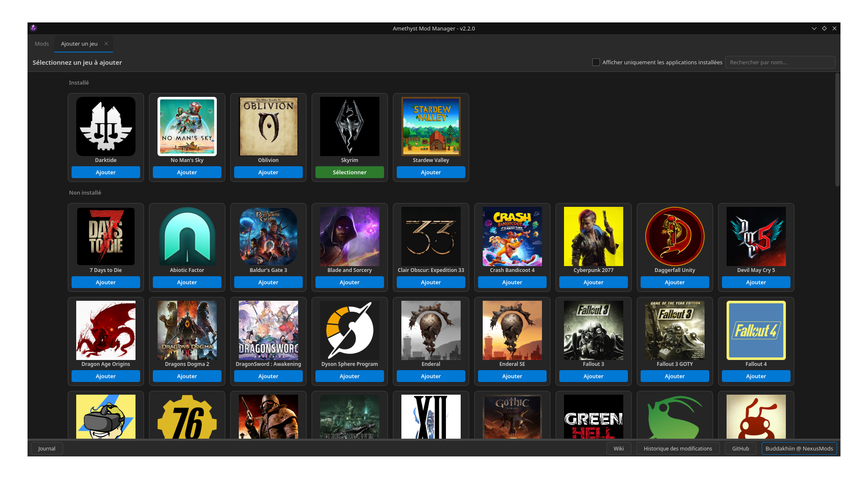The width and height of the screenshot is (868, 489).
Task: Click the Fallout 3 GOTY cover
Action: click(x=675, y=330)
